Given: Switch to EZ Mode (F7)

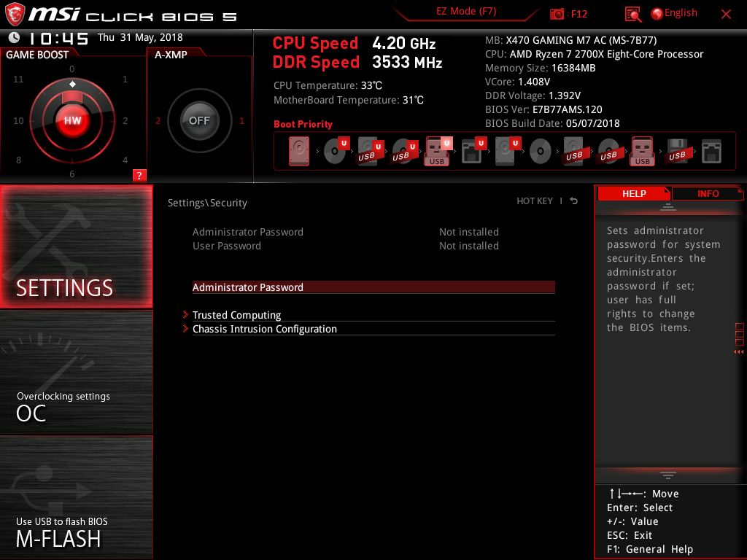Looking at the screenshot, I should 466,12.
